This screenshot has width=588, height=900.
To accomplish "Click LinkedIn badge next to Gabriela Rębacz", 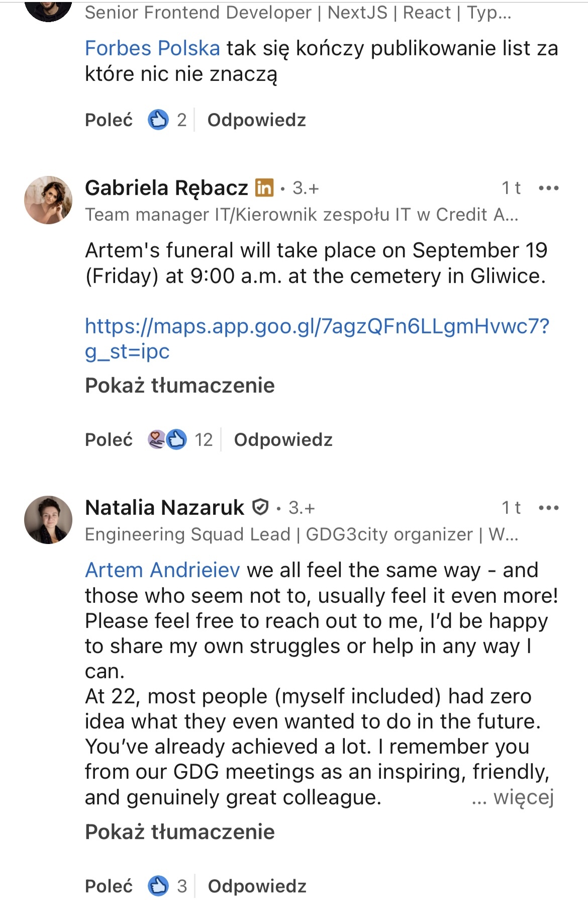I will tap(264, 188).
